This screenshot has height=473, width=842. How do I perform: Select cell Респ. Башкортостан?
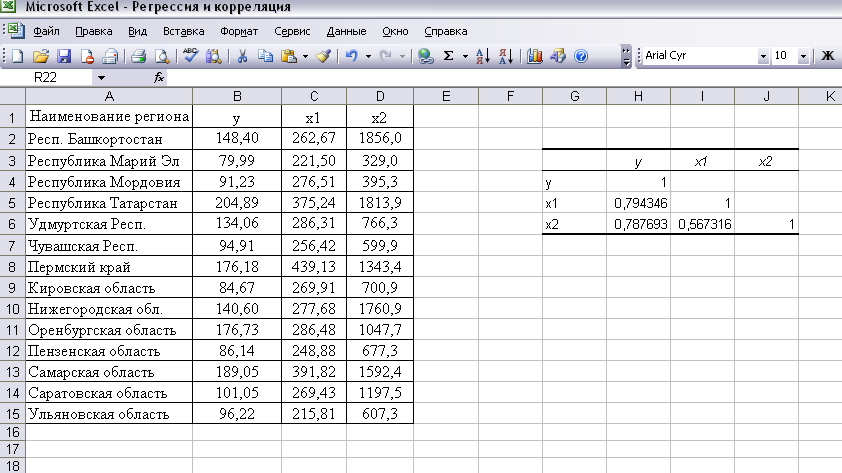(109, 139)
